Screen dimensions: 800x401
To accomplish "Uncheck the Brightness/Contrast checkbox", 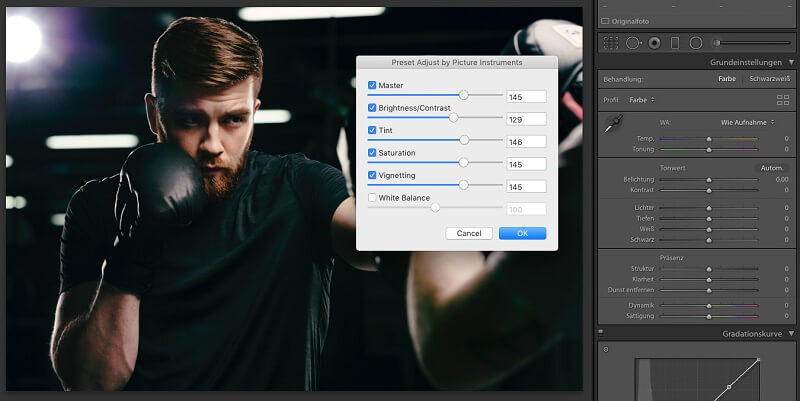I will pos(372,108).
